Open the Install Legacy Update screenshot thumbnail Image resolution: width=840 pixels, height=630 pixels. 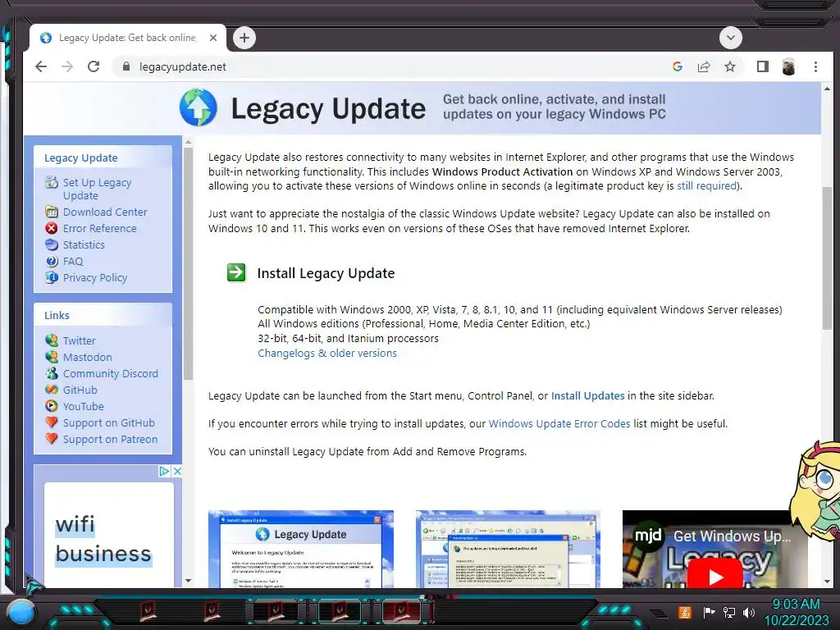point(301,549)
